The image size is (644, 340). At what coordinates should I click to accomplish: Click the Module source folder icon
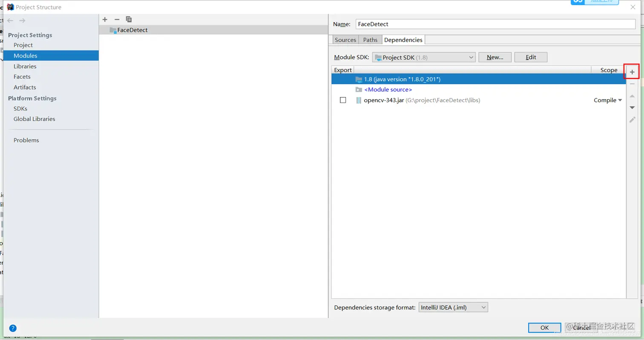[x=359, y=90]
